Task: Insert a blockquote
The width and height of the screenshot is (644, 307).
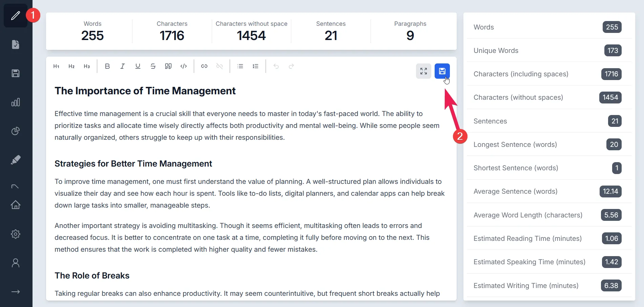Action: coord(168,66)
